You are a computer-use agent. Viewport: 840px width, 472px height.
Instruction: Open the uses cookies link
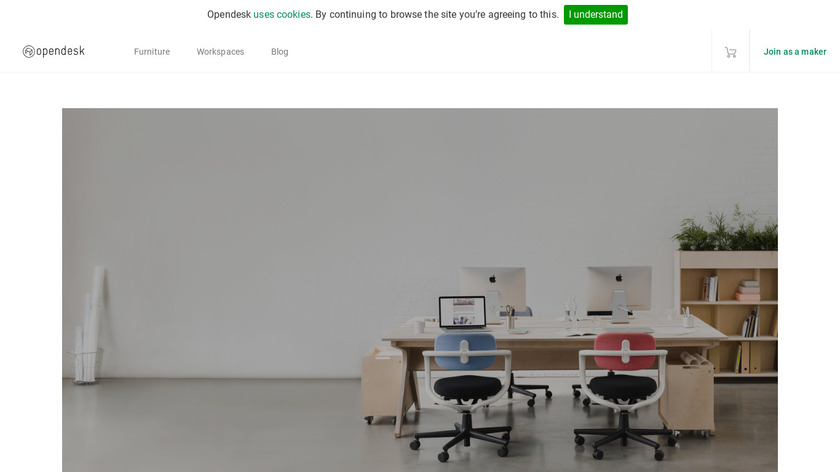[x=282, y=14]
